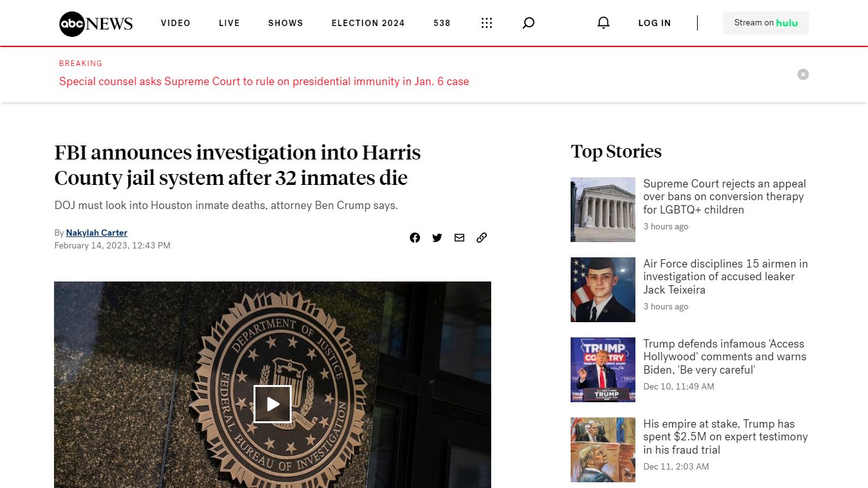
Task: Click the Trump Country rally thumbnail
Action: tap(603, 370)
